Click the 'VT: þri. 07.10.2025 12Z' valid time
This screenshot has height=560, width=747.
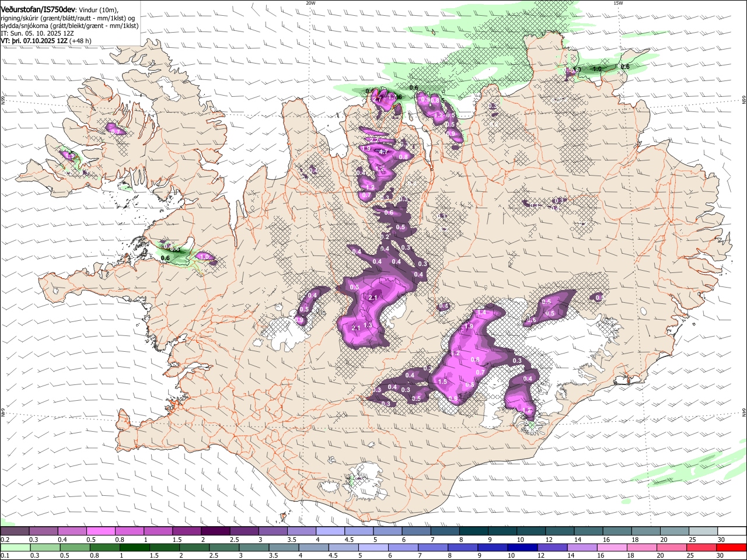[x=34, y=41]
